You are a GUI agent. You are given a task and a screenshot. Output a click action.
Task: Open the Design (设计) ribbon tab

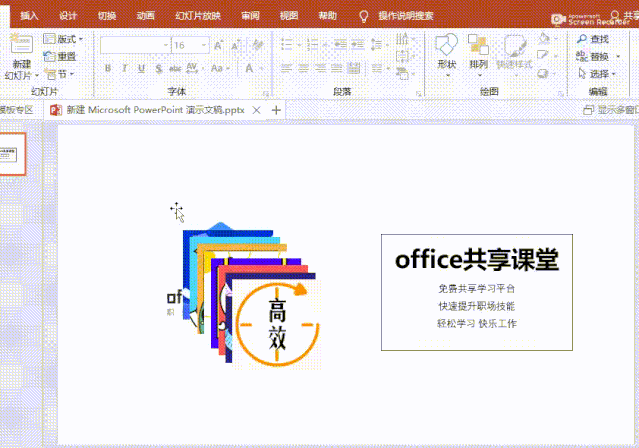click(68, 16)
